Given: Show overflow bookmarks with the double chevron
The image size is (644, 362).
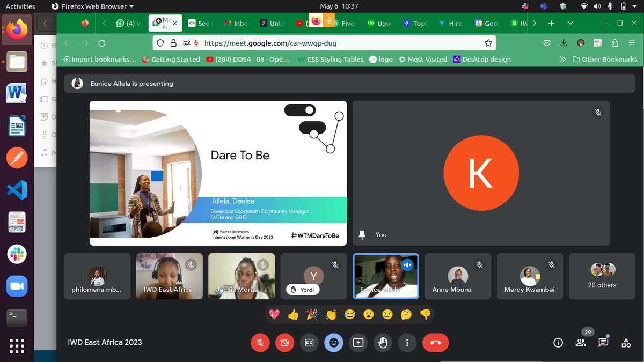Looking at the screenshot, I should (562, 59).
